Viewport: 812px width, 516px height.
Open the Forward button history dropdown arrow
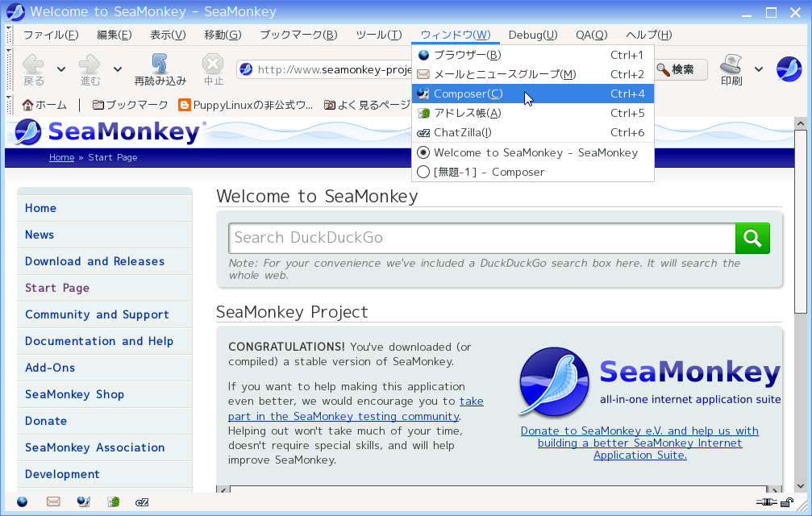point(118,69)
